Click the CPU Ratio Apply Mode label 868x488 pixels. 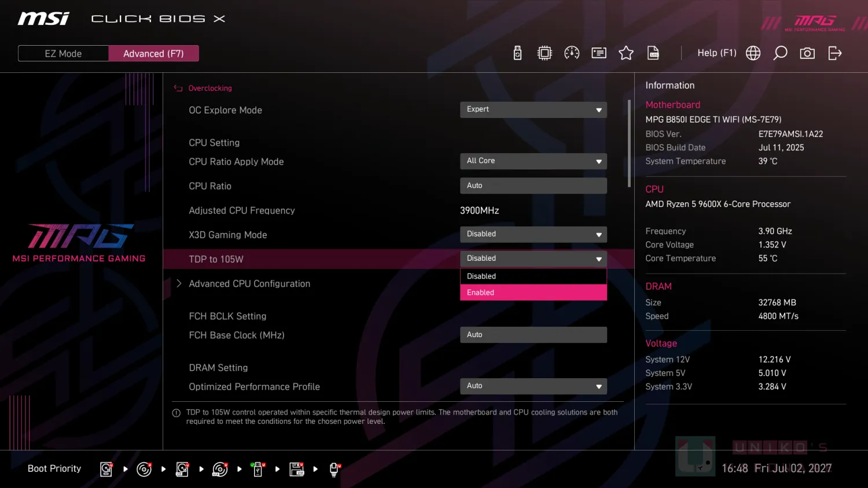[236, 162]
